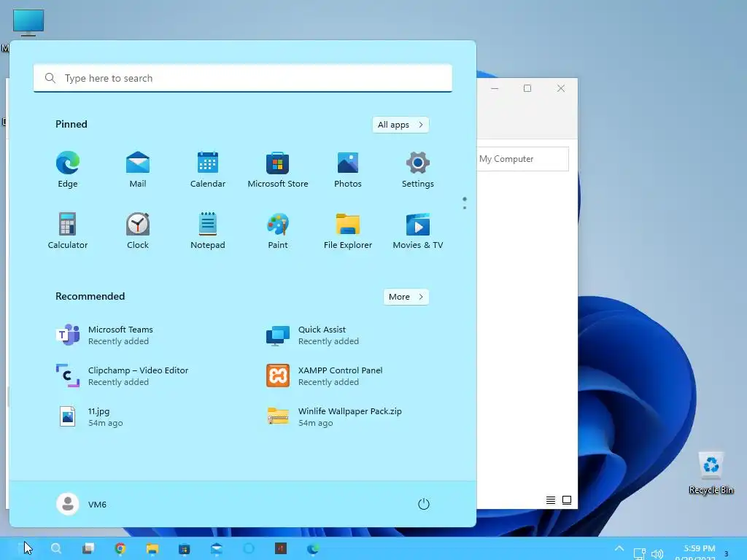The height and width of the screenshot is (560, 747).
Task: Open the Clock app
Action: (138, 231)
